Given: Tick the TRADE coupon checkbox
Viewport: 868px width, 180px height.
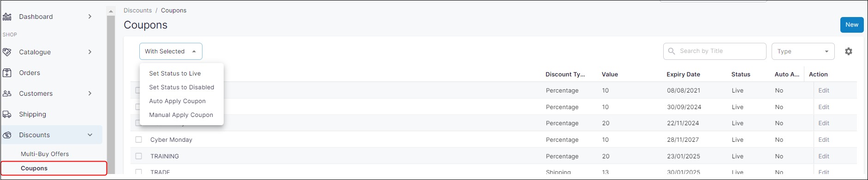Looking at the screenshot, I should (138, 172).
